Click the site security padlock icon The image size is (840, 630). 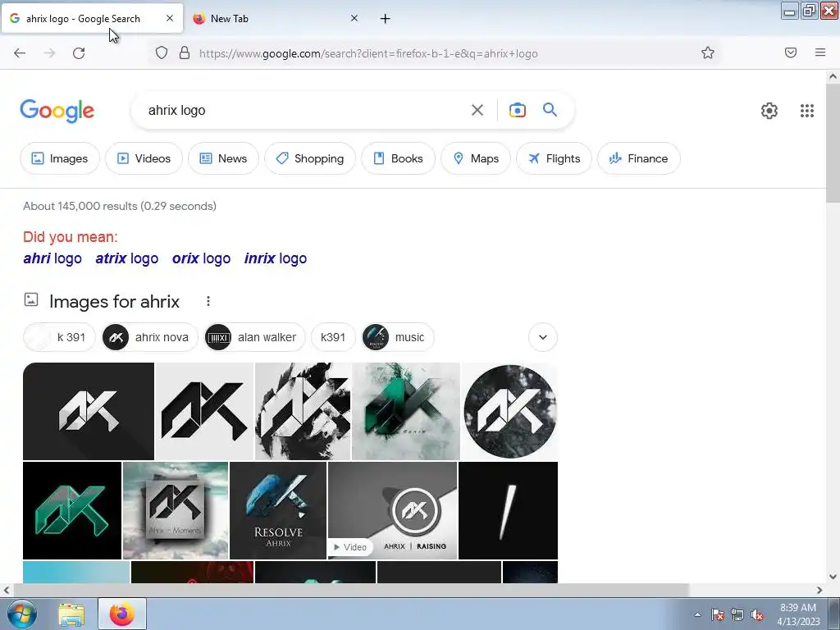pos(185,52)
